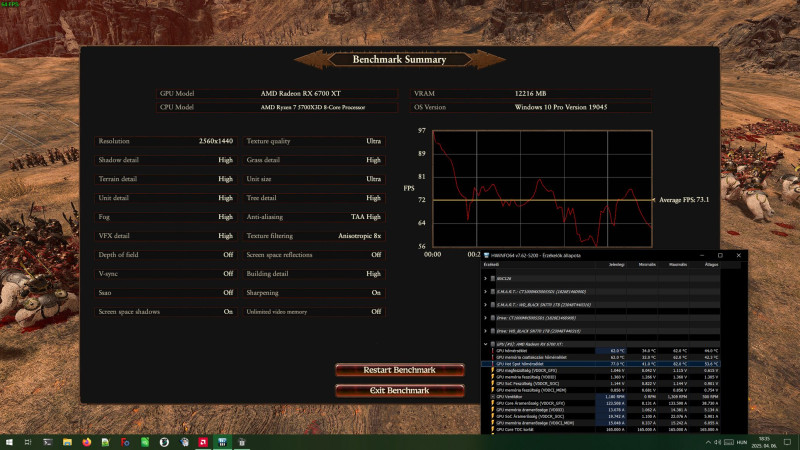Viewport: 800px width, 450px height.
Task: Click the round black-and-white taskbar icon
Action: (164, 442)
